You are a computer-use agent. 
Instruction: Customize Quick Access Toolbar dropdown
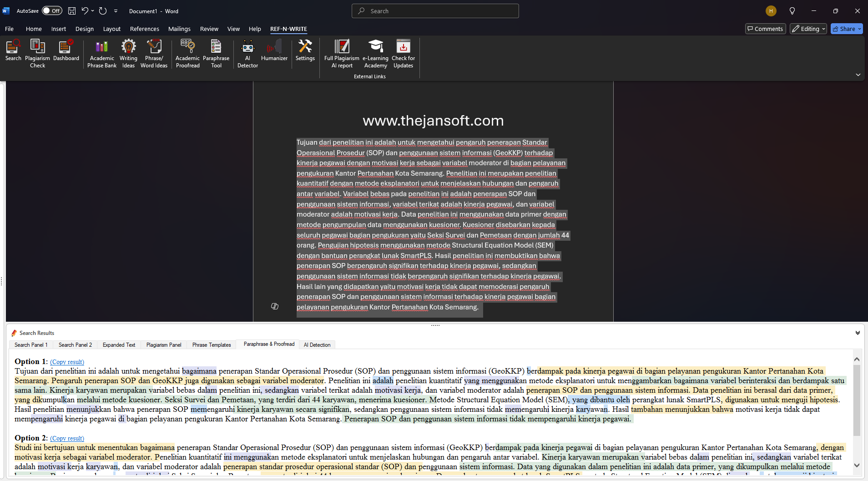116,11
